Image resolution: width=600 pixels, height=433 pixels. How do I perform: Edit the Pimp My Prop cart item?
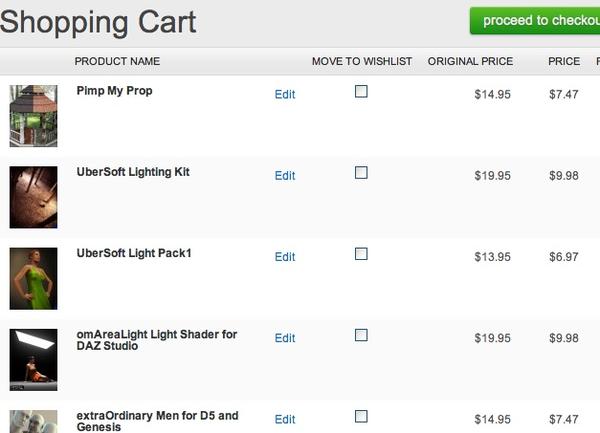[x=285, y=95]
